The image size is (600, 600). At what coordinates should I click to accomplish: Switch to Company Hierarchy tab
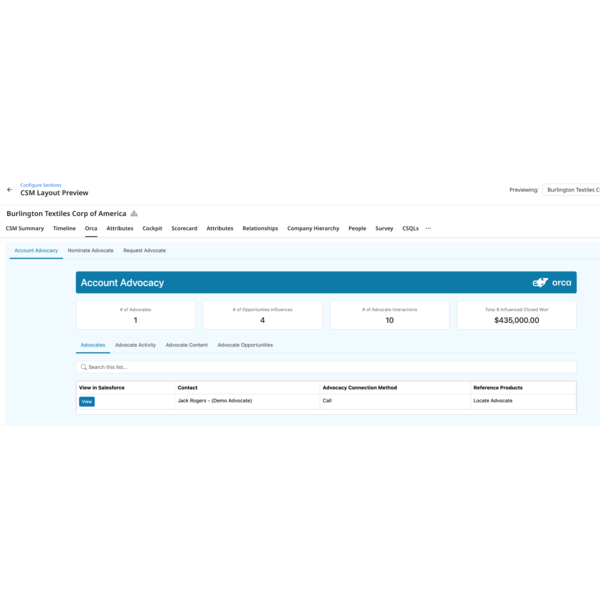coord(313,228)
